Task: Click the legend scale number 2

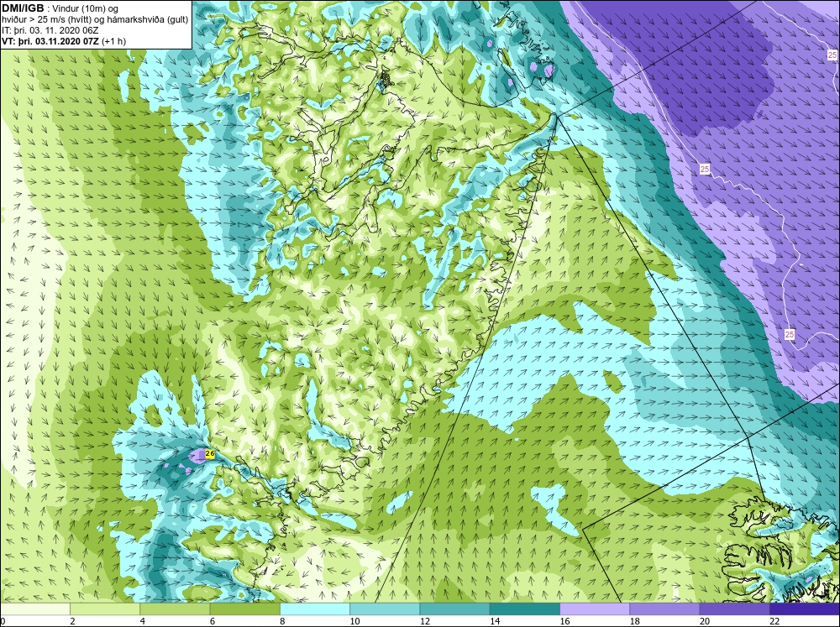Action: (72, 621)
